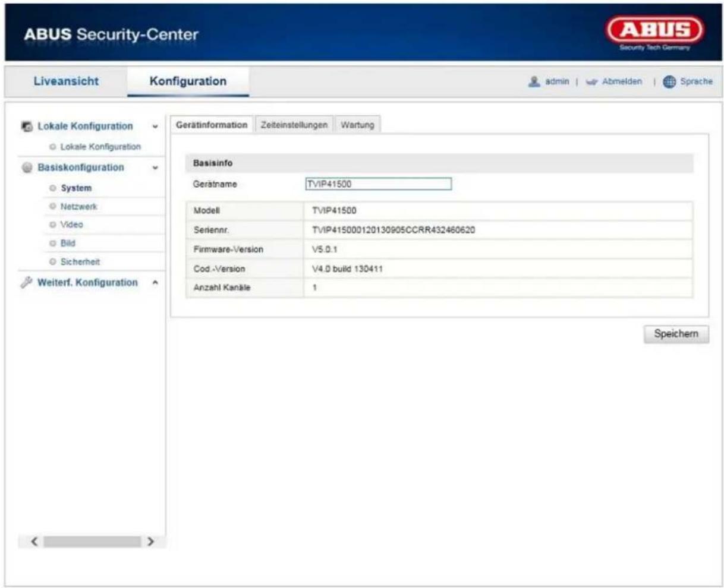Open the Konfiguration main tab
Screen dimensions: 724x588
188,81
